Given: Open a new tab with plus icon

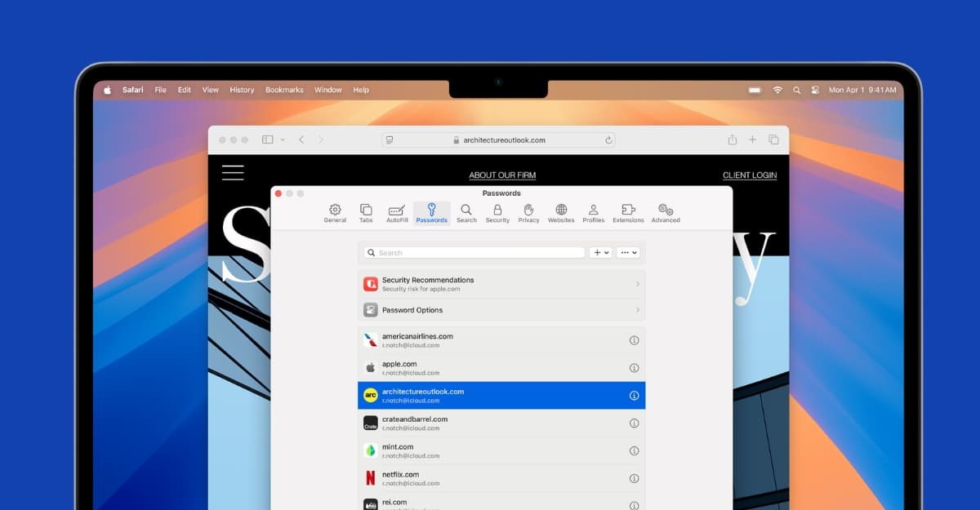Looking at the screenshot, I should tap(753, 140).
